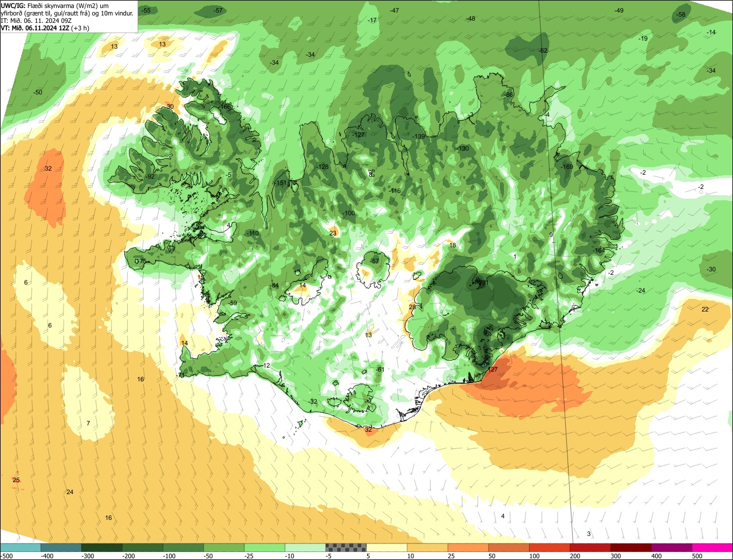
Task: Click the "18" value on the map
Action: point(452,245)
